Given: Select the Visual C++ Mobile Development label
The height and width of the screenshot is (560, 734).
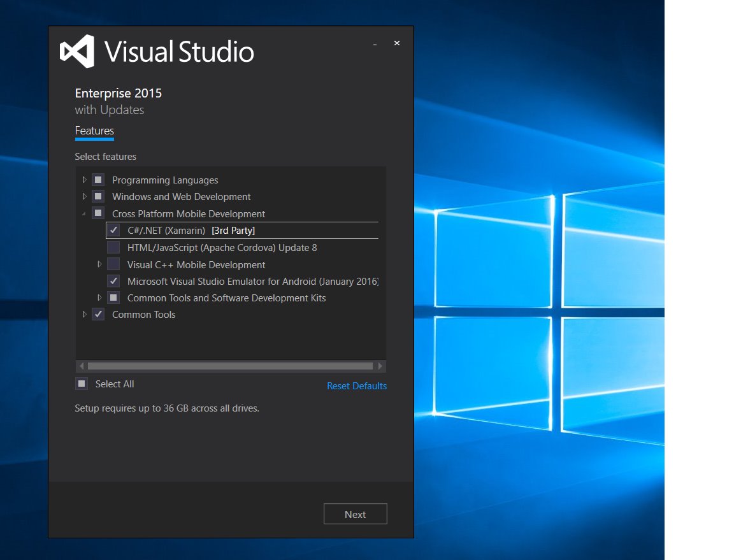Looking at the screenshot, I should [x=196, y=265].
